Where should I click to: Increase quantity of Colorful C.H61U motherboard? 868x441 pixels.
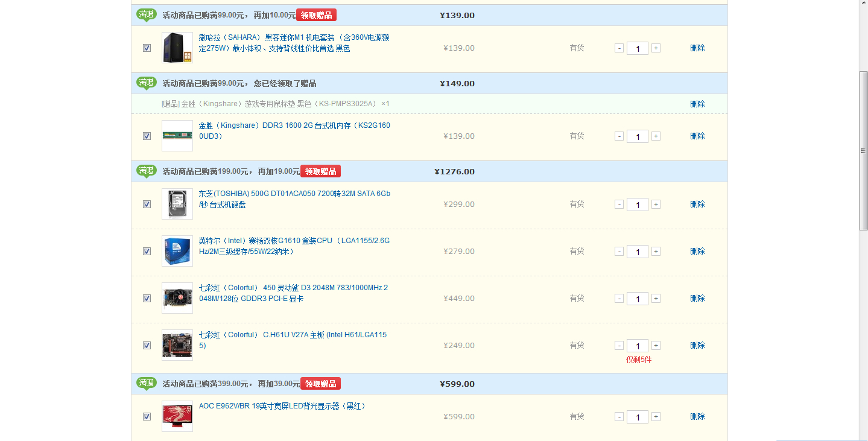tap(656, 346)
